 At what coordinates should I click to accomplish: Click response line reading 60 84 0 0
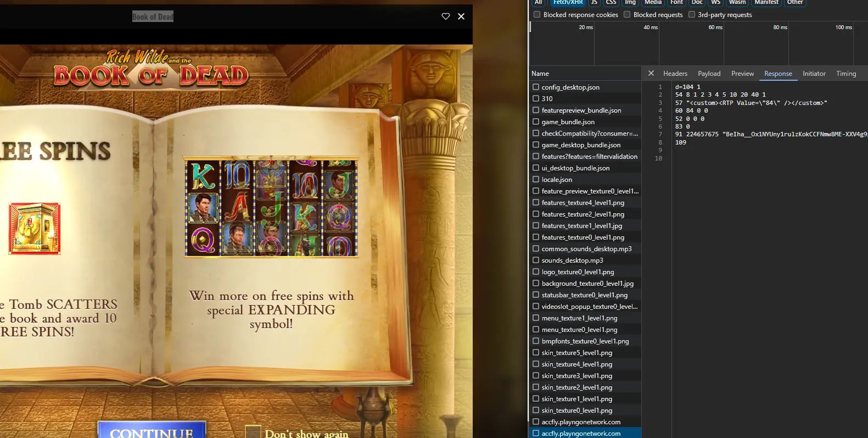tap(692, 110)
